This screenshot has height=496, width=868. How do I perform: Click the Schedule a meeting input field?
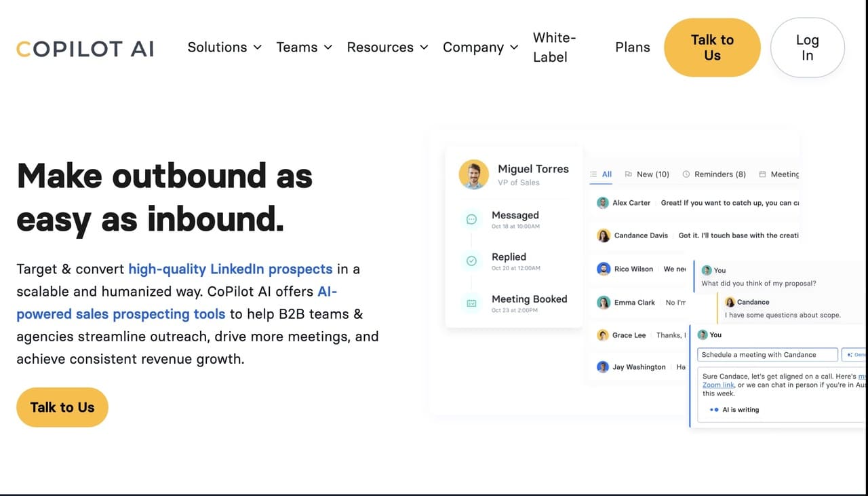point(767,354)
